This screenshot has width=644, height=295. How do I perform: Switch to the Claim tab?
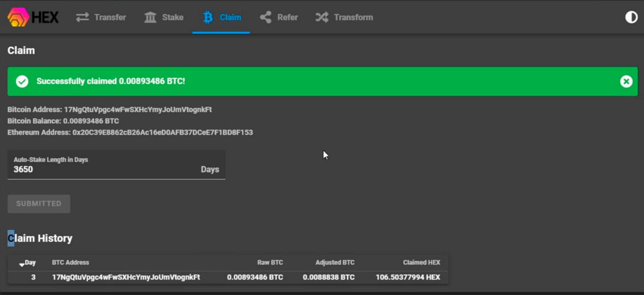tap(221, 17)
